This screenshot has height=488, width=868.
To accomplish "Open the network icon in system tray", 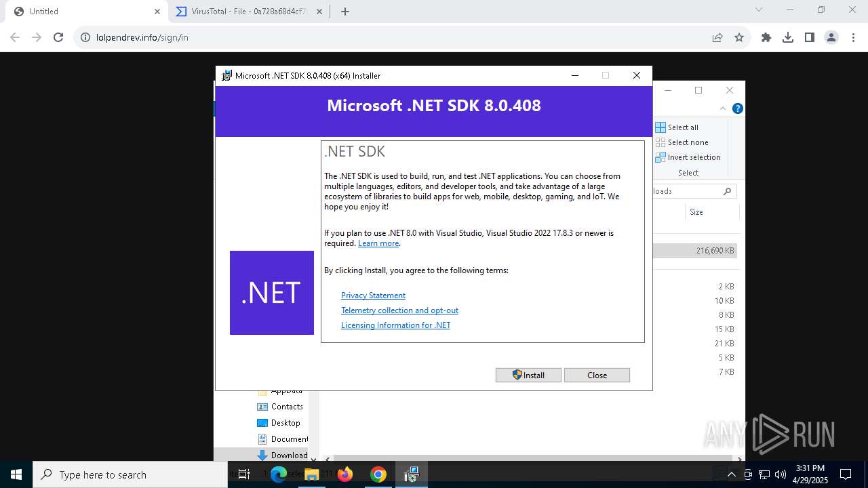I will [x=764, y=474].
